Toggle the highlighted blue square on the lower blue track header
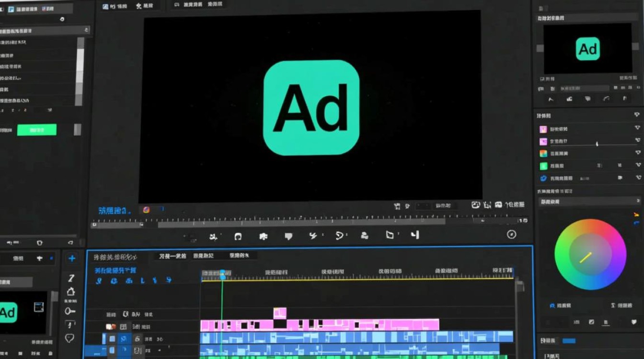The height and width of the screenshot is (359, 644). (124, 351)
